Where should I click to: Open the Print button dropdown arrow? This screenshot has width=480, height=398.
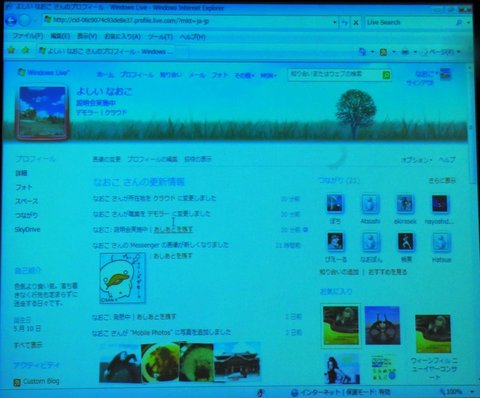[415, 52]
